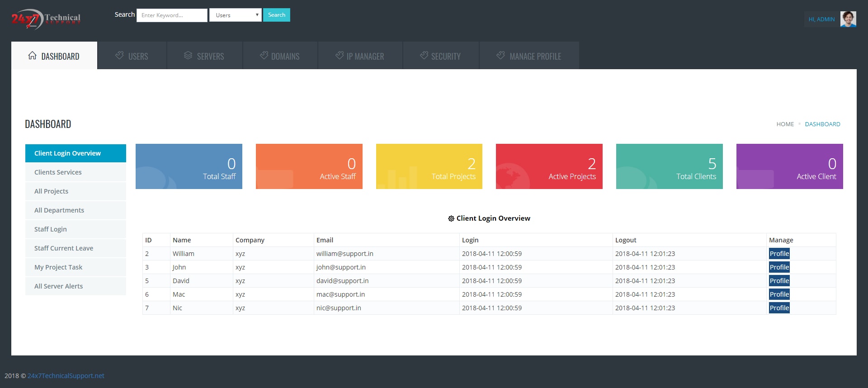Click the admin avatar picture
This screenshot has height=388, width=868.
[x=848, y=19]
